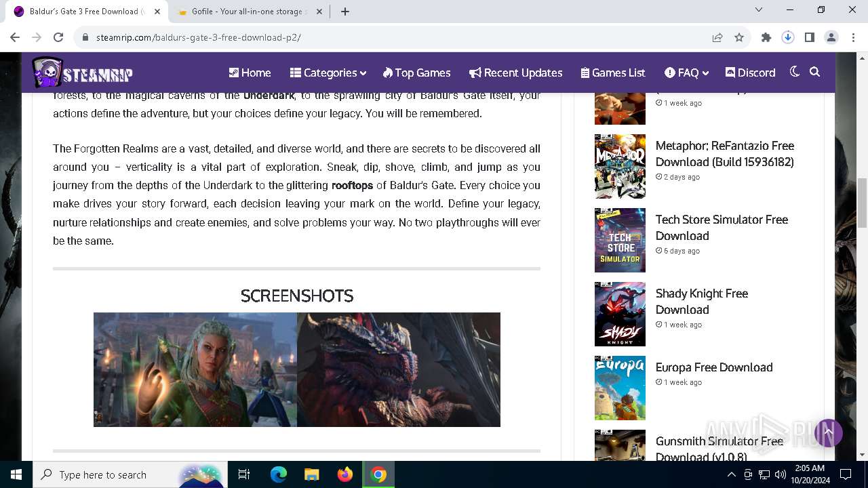Expand the Categories dropdown menu

pos(328,73)
